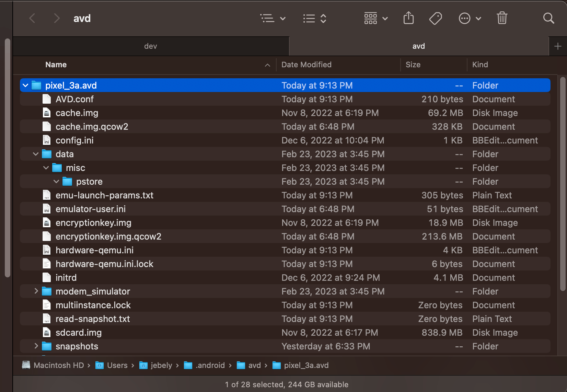Sort by Size column header
This screenshot has height=392, width=567.
pos(413,65)
